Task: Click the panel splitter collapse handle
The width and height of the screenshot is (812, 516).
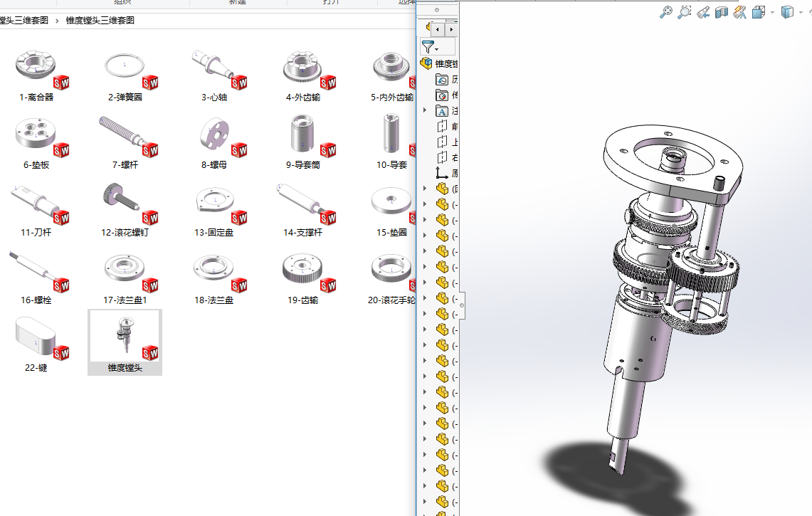Action: pos(463,305)
